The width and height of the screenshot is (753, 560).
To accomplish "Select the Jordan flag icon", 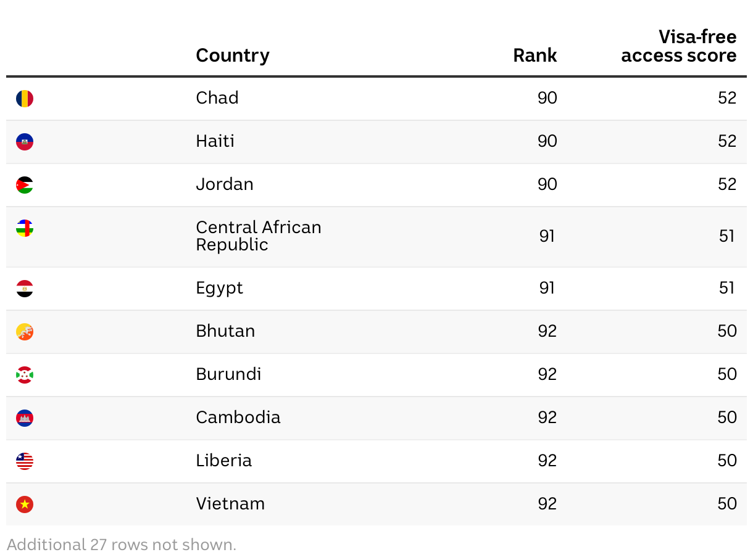I will point(25,185).
